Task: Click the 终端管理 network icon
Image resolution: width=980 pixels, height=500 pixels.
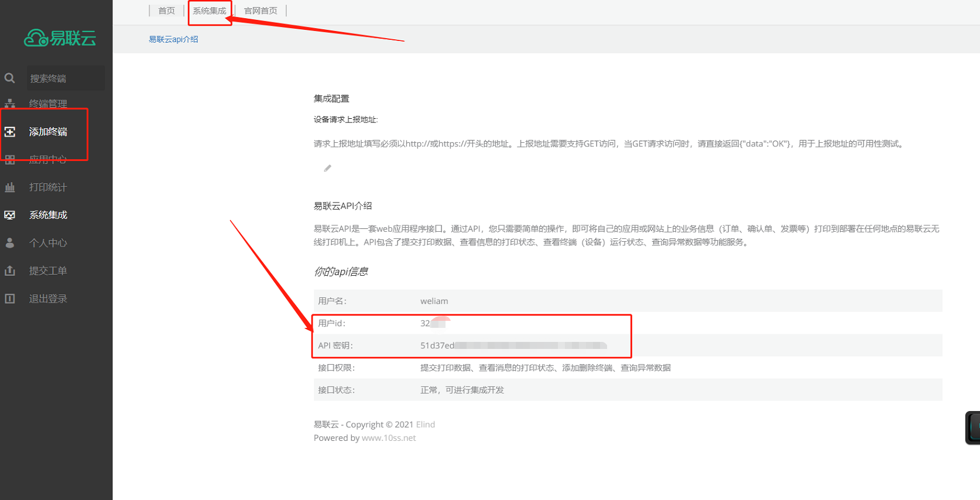Action: (10, 104)
